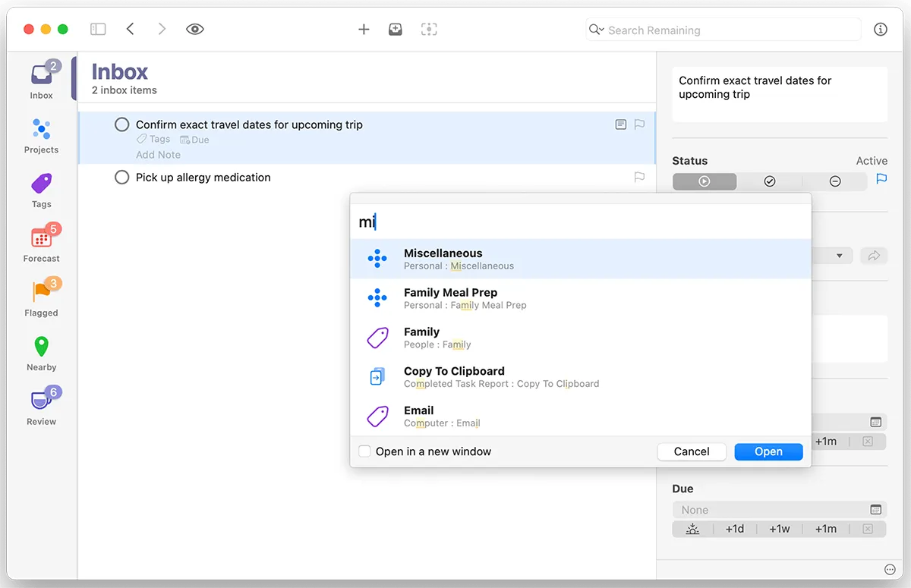
Task: Enable Open in a new window
Action: pyautogui.click(x=365, y=451)
